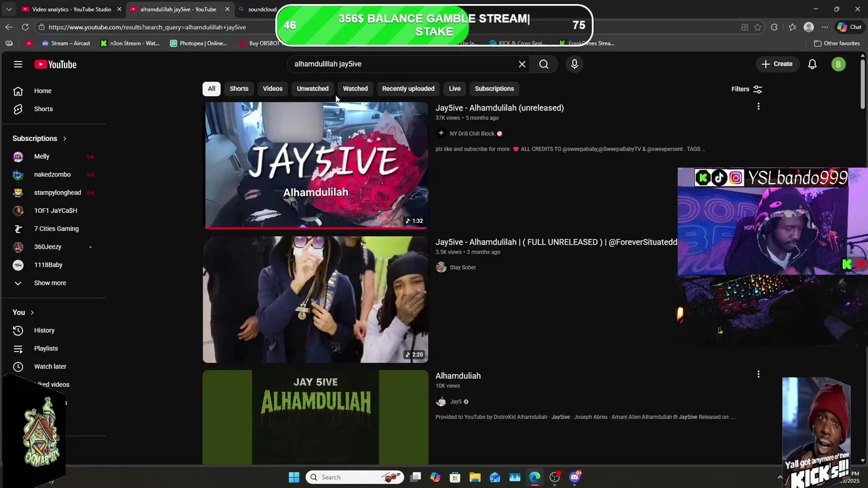Screen dimensions: 868x488
Task: Click the browser back arrow
Action: pyautogui.click(x=9, y=27)
